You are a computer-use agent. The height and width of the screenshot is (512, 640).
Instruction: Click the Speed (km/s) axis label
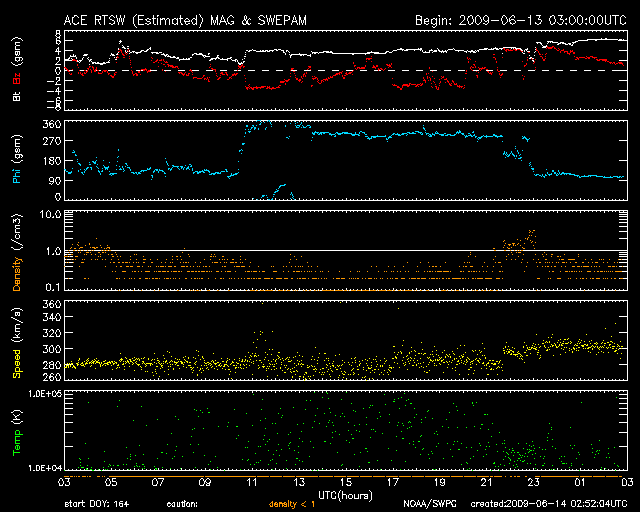pyautogui.click(x=17, y=341)
